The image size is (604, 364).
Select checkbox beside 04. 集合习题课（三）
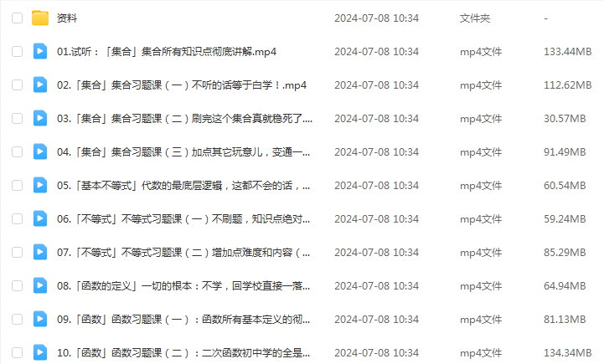pyautogui.click(x=17, y=152)
